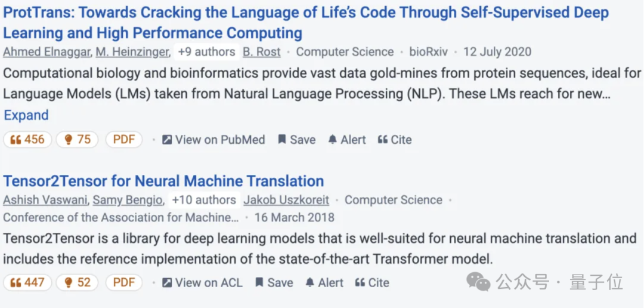Click the 447 citations badge for Tensor2Tensor

[x=27, y=282]
